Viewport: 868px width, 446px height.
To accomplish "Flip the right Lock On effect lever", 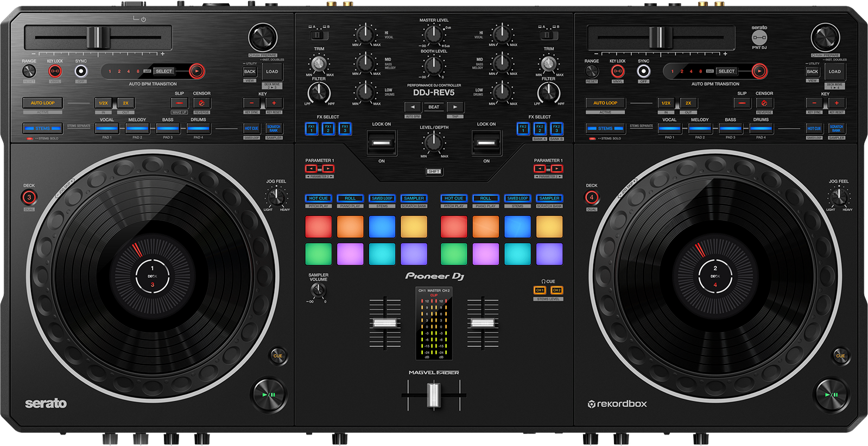I will coord(486,143).
